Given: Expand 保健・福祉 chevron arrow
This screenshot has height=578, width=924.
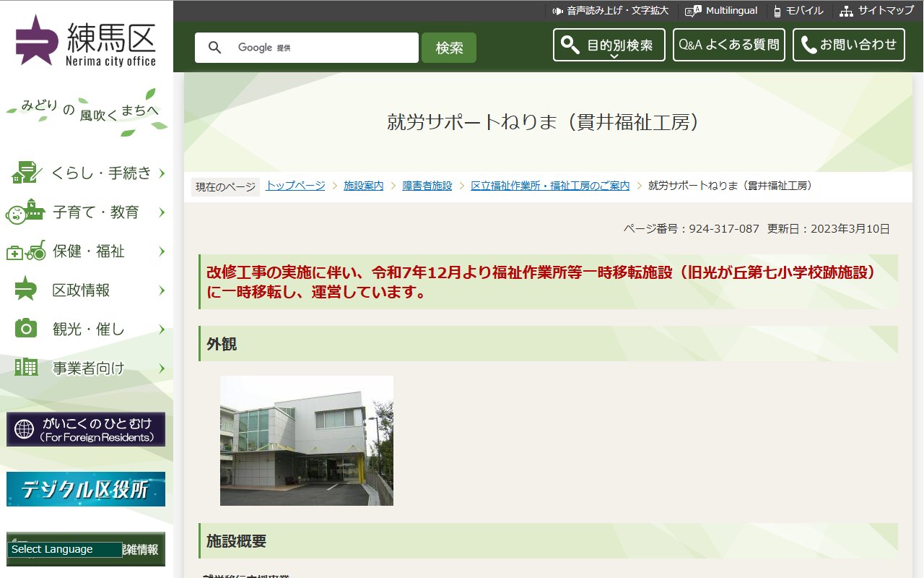Looking at the screenshot, I should pyautogui.click(x=162, y=251).
